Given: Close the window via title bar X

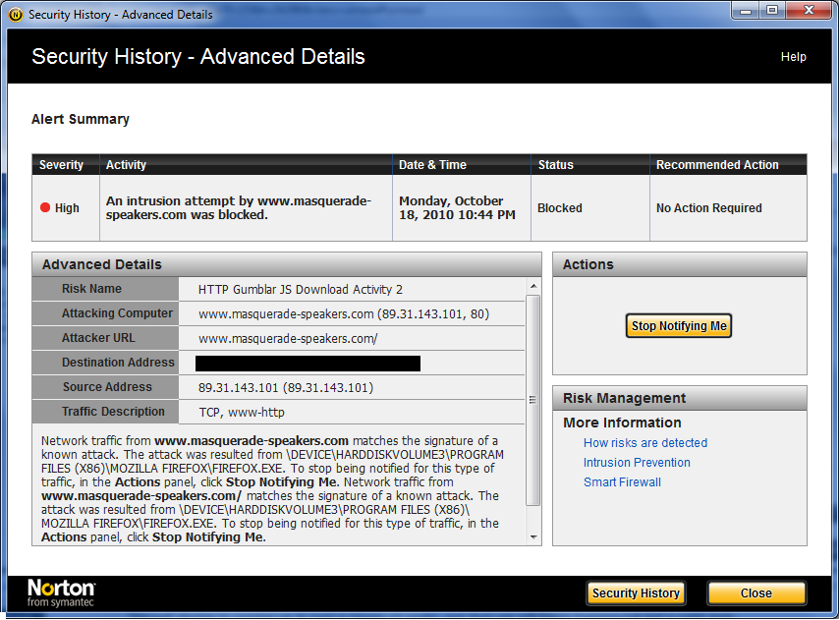Looking at the screenshot, I should 809,10.
